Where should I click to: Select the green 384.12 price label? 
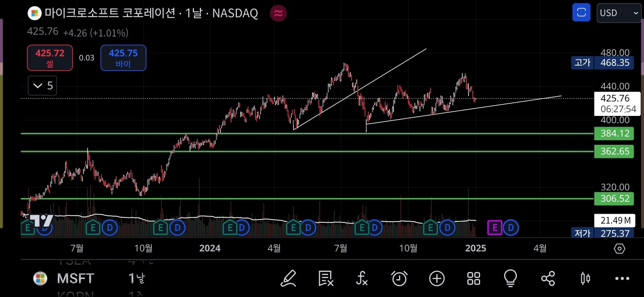pos(613,134)
